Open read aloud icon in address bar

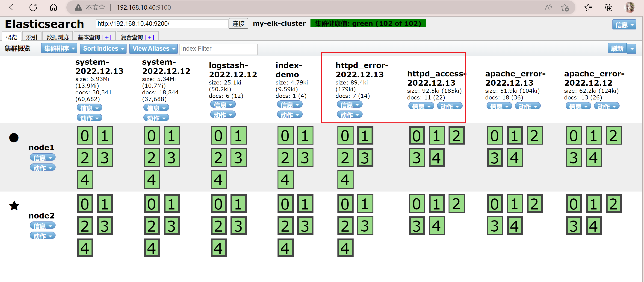[x=548, y=8]
